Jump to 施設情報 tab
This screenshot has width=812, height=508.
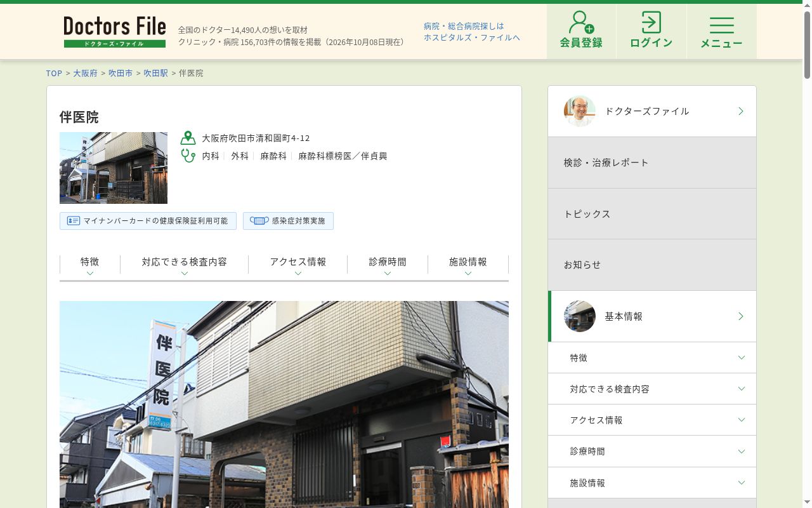coord(468,265)
